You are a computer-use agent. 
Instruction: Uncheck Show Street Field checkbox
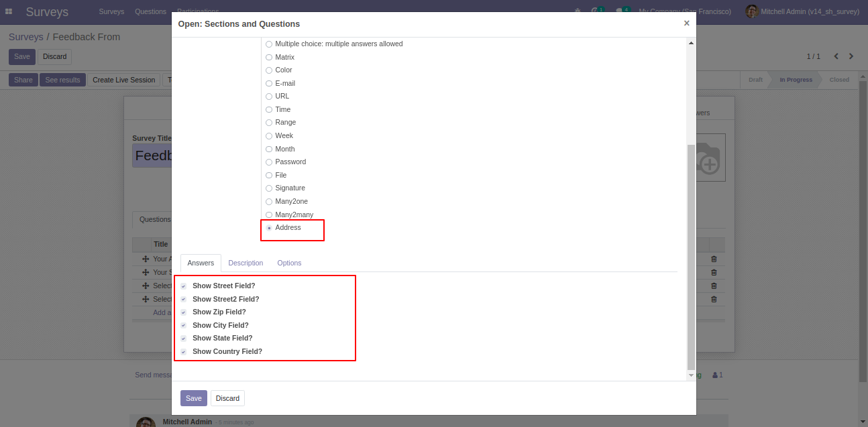click(184, 286)
